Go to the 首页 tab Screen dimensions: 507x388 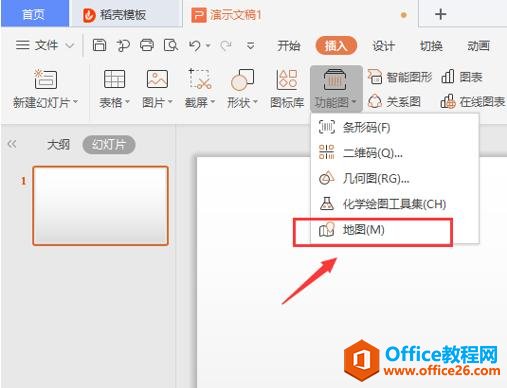click(34, 14)
